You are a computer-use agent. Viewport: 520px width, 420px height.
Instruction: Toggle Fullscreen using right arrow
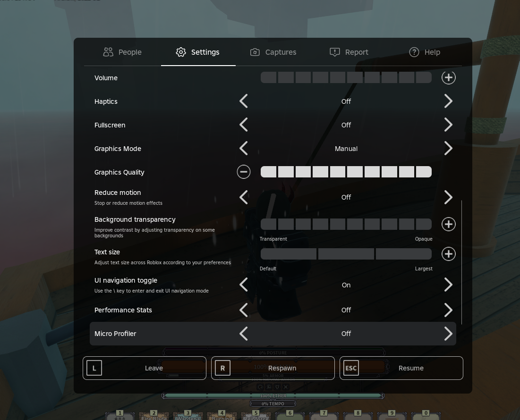(448, 125)
